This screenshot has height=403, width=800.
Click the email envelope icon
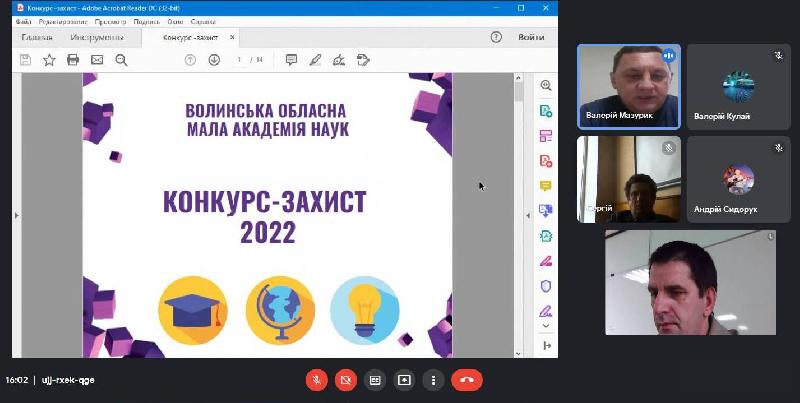tap(97, 60)
